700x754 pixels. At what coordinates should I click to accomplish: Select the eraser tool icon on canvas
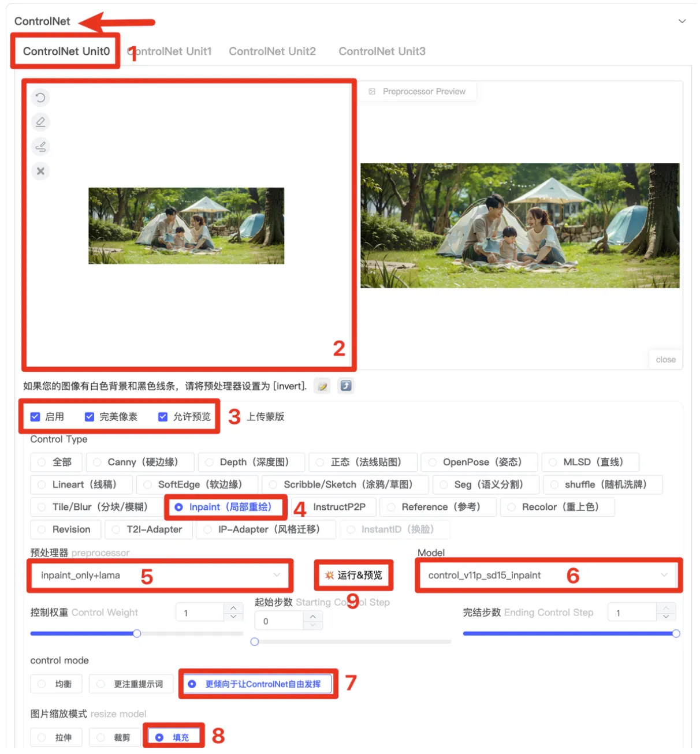pos(40,122)
